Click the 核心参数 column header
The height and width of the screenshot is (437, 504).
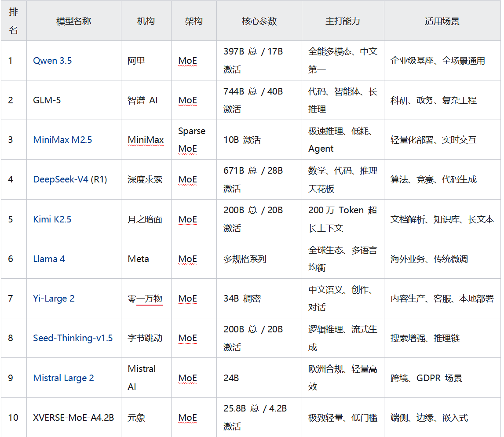[259, 21]
